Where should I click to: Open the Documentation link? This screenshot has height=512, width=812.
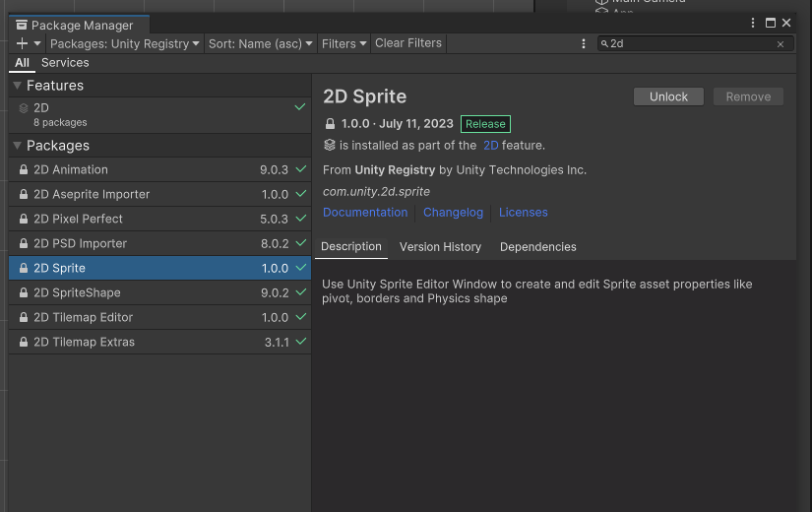pos(365,213)
